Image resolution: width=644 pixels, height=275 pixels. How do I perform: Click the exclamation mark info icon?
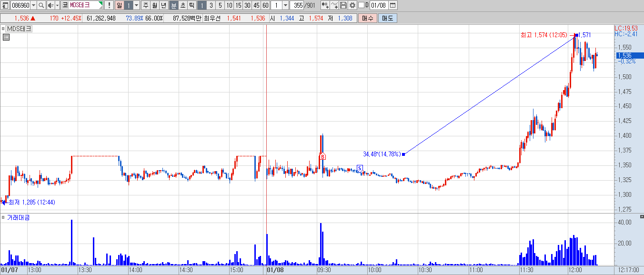point(109,5)
